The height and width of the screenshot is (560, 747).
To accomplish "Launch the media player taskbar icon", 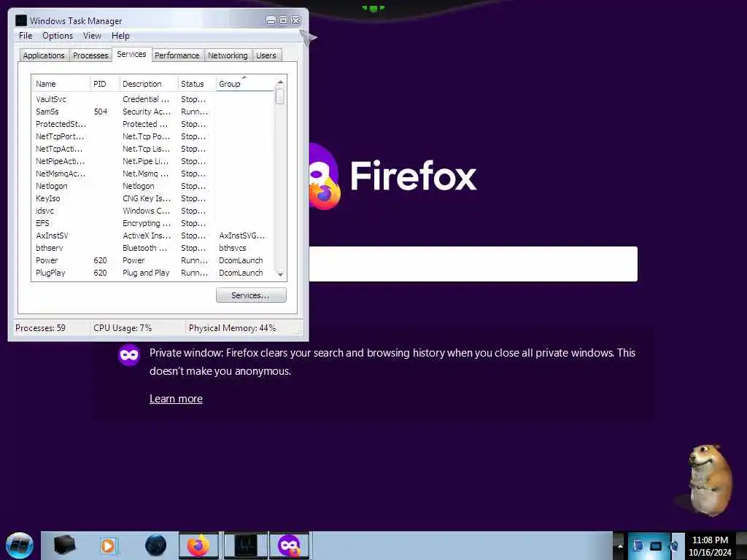I will (108, 545).
